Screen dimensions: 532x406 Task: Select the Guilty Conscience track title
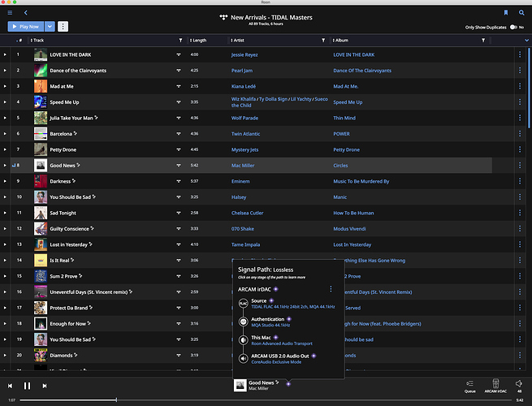pyautogui.click(x=70, y=229)
